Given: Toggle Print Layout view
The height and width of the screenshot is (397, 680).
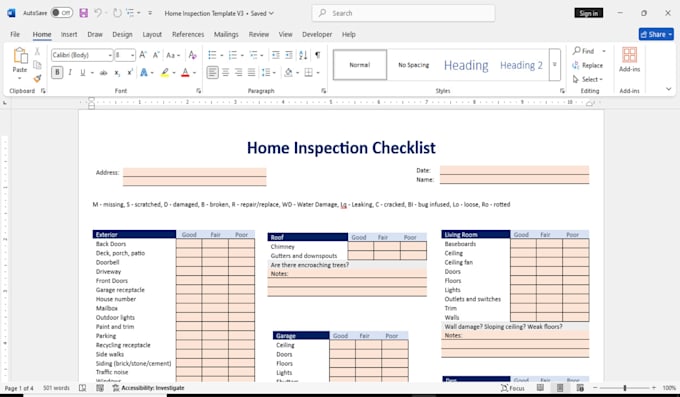Looking at the screenshot, I should (560, 388).
